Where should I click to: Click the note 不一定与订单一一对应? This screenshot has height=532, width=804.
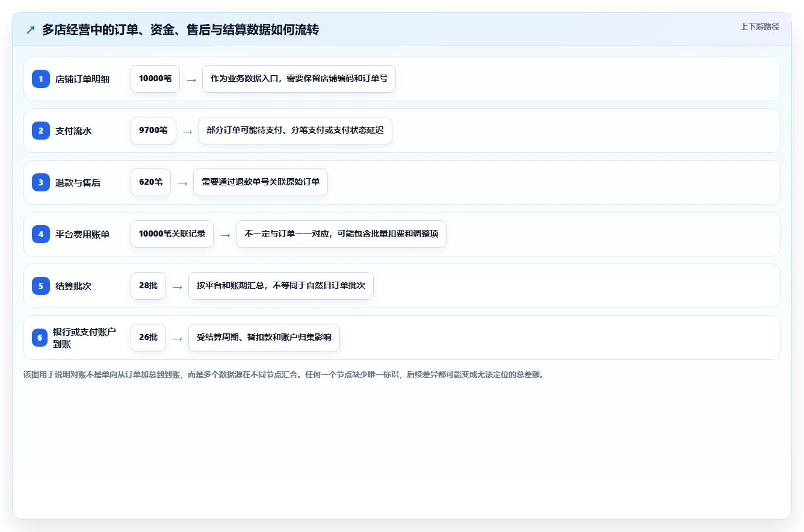pos(341,234)
